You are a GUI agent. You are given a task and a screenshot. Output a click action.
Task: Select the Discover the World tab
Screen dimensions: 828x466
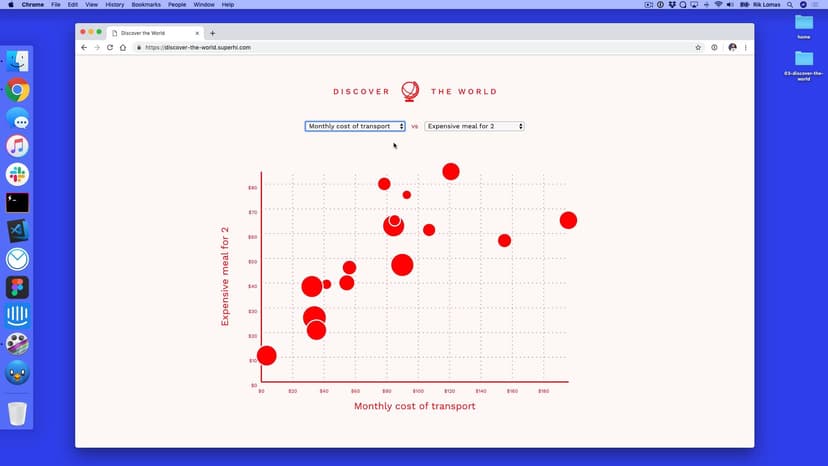(155, 33)
